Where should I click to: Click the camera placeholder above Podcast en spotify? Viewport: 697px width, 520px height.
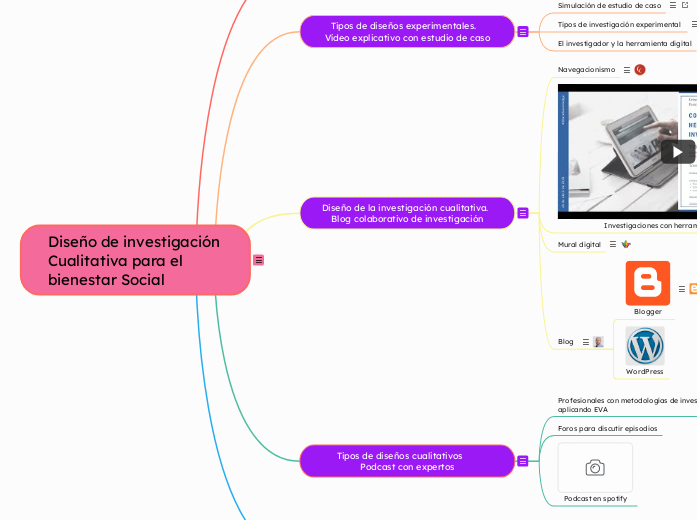(595, 468)
